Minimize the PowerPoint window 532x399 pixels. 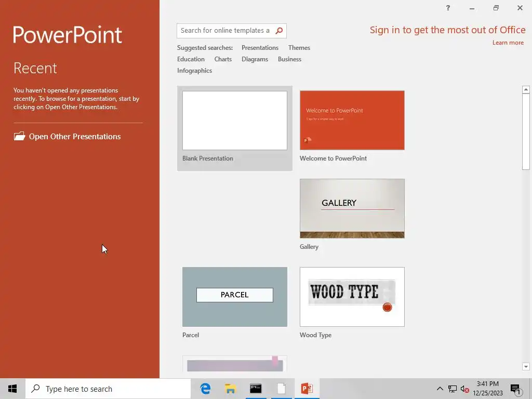pos(472,8)
